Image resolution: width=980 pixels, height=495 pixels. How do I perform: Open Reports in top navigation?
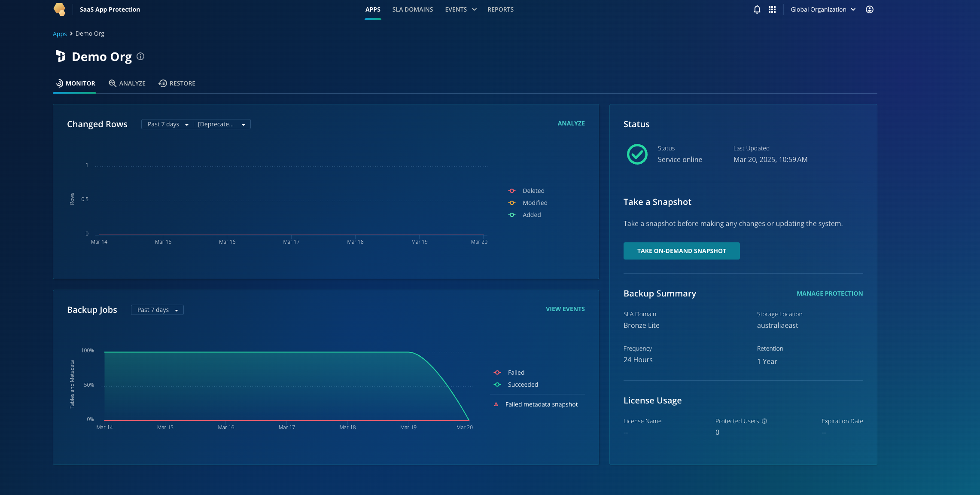[x=500, y=9]
